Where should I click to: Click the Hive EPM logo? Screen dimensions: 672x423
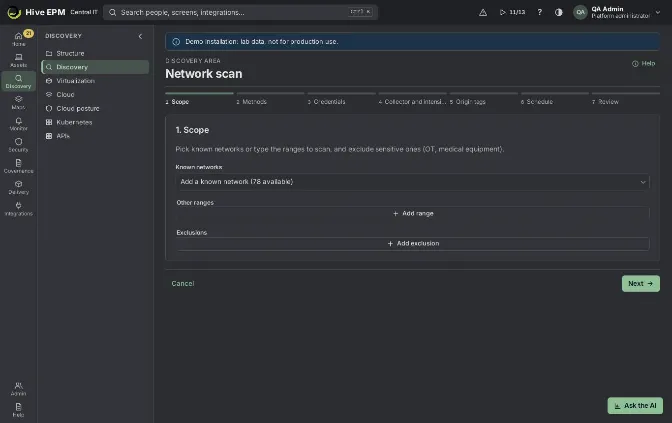click(14, 12)
